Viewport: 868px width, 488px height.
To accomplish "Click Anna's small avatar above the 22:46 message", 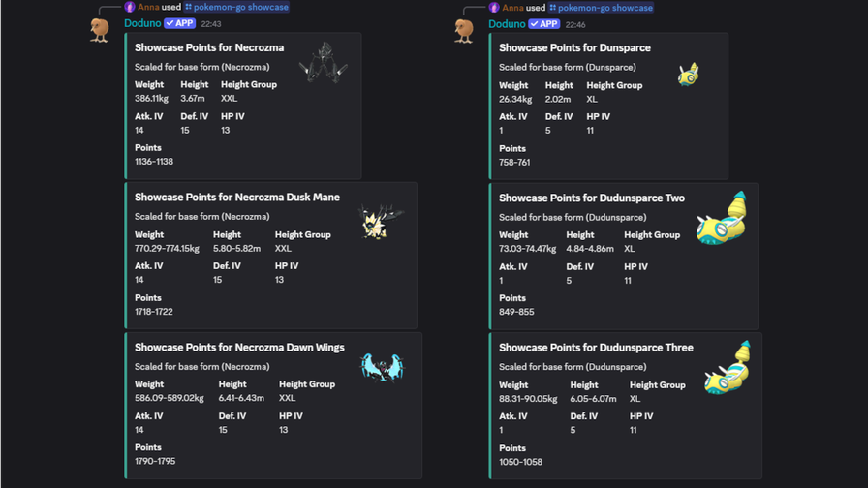I will coord(494,7).
